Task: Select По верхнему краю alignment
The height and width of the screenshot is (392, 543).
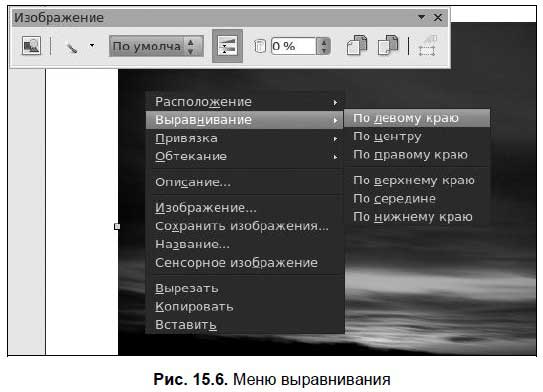Action: click(x=417, y=180)
